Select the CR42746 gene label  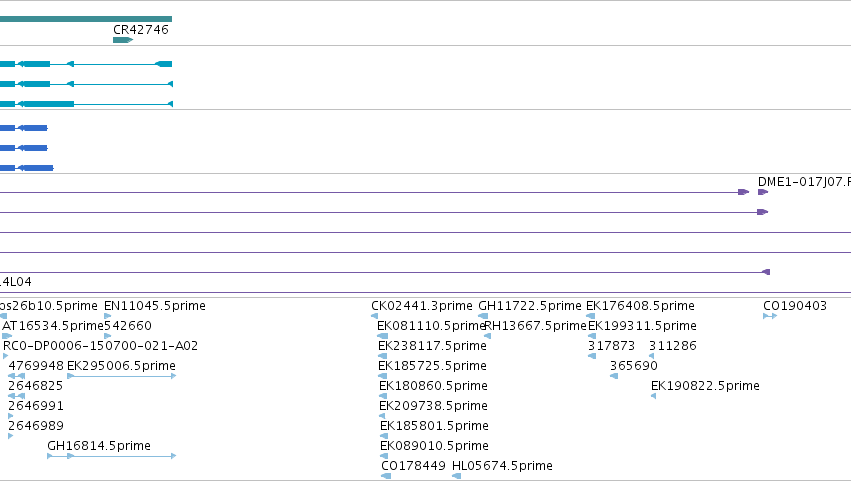coord(141,30)
